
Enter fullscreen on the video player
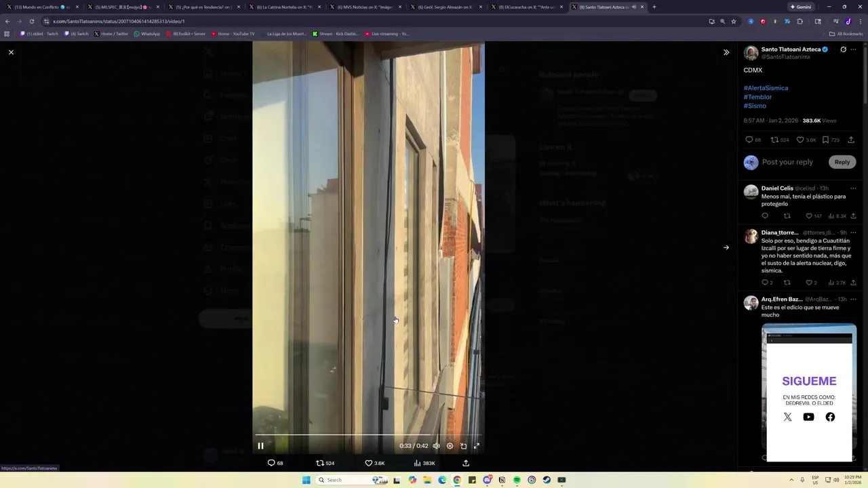click(x=477, y=446)
